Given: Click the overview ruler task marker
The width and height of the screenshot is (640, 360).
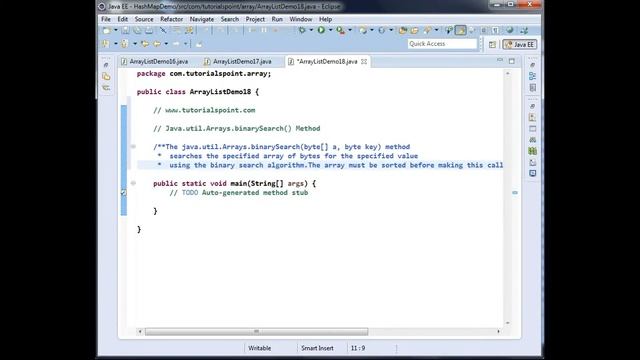Looking at the screenshot, I should 515,193.
